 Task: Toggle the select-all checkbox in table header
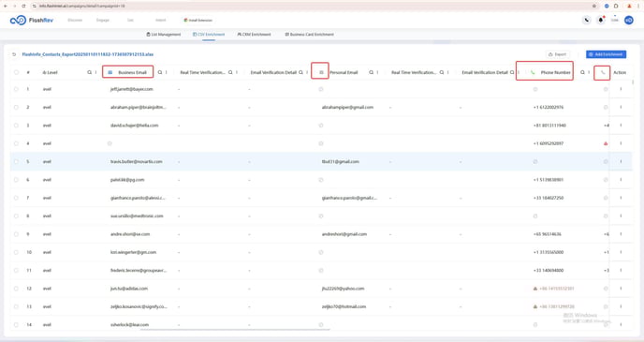[x=16, y=72]
